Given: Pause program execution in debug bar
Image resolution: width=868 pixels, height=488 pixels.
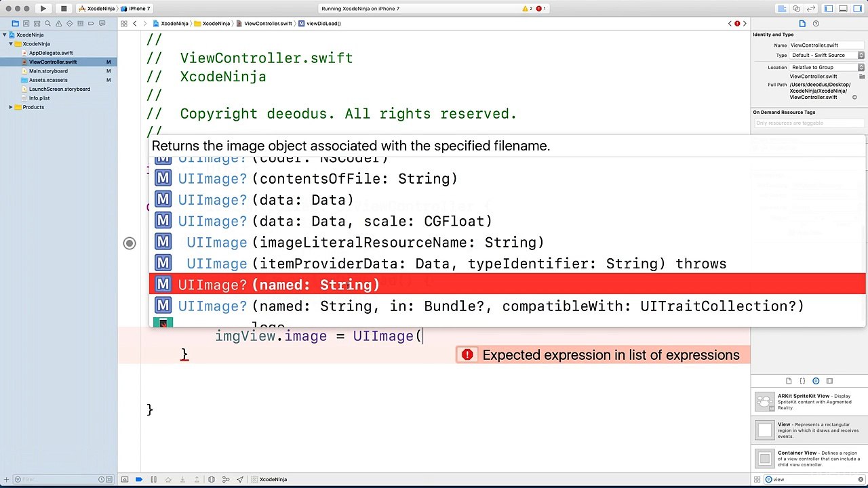Looking at the screenshot, I should point(153,479).
